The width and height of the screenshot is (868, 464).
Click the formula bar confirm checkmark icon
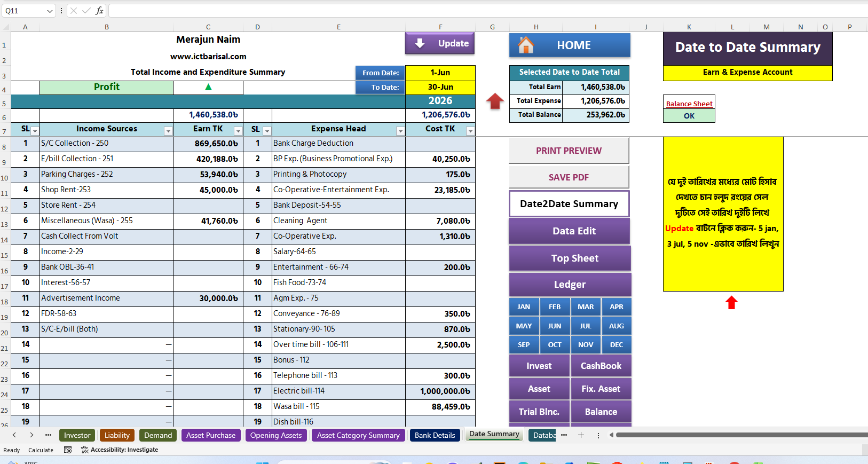(x=86, y=11)
